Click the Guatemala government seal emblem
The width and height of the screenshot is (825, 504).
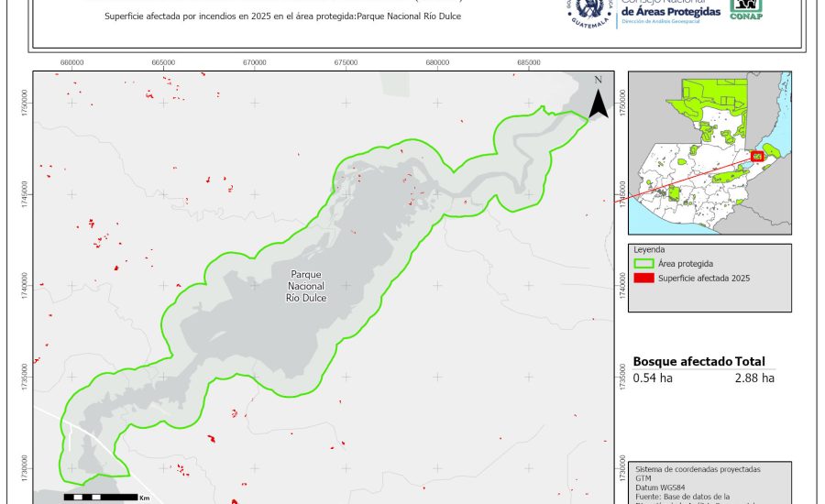tap(589, 12)
